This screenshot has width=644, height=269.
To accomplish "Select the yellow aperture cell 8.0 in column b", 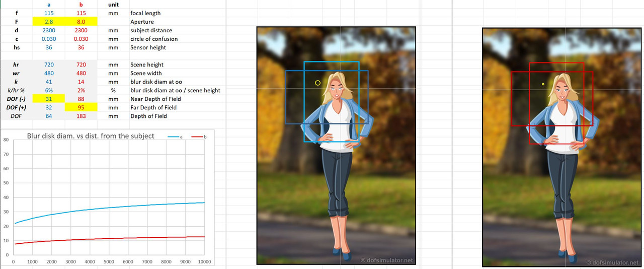I will coord(81,22).
